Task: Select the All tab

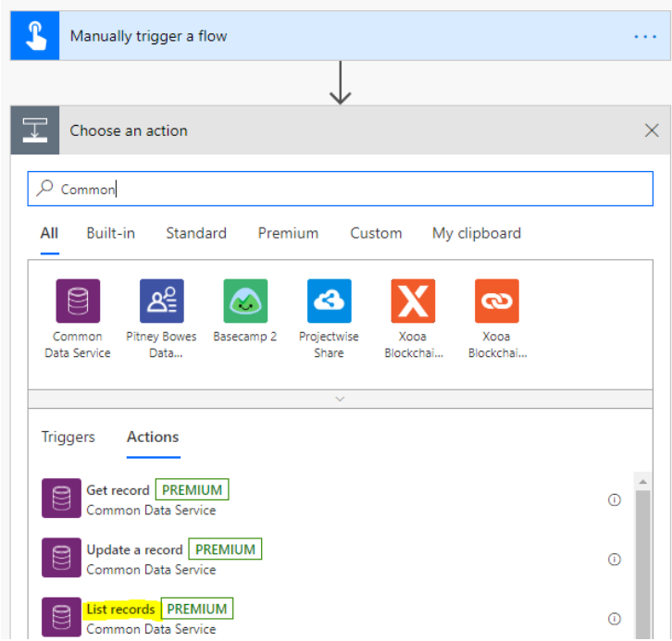Action: [x=49, y=233]
